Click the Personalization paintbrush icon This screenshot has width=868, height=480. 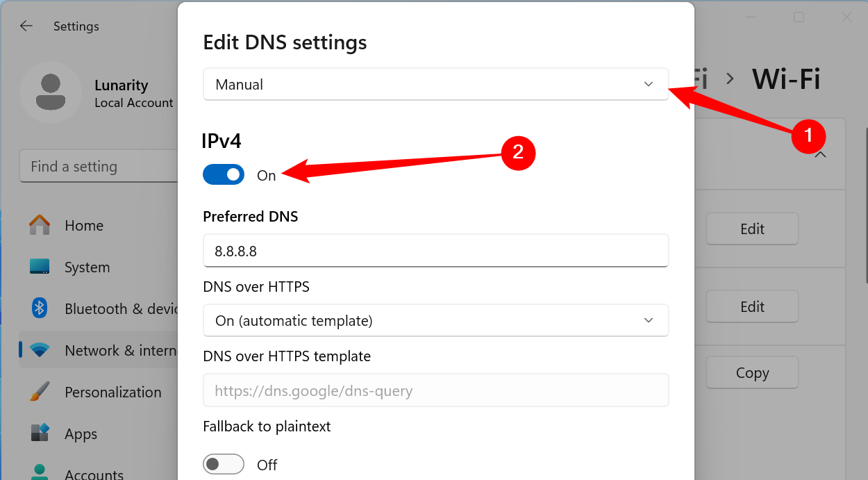(x=40, y=392)
